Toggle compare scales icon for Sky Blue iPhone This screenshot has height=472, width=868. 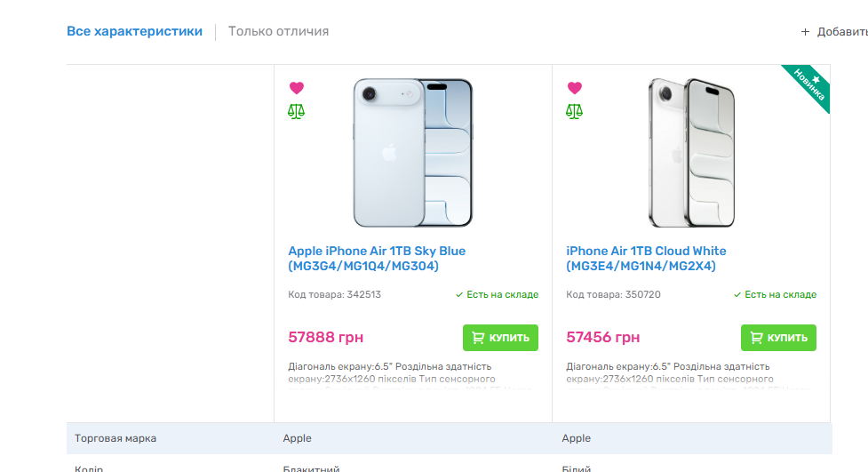[297, 112]
